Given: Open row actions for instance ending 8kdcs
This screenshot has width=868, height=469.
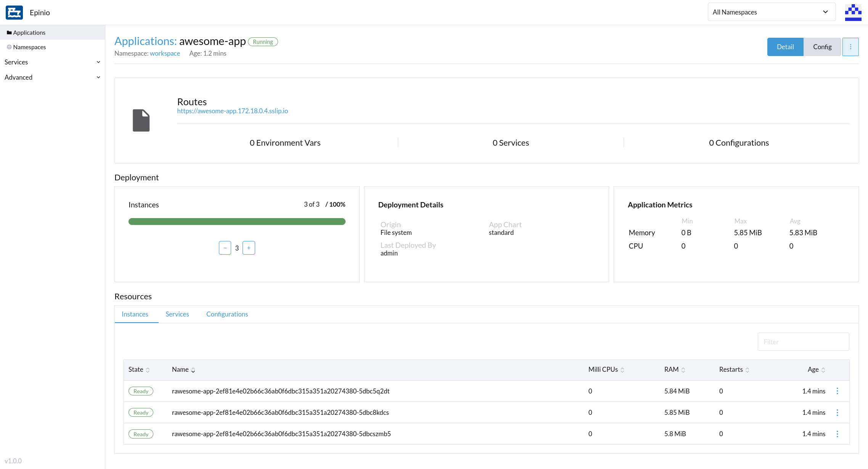Looking at the screenshot, I should tap(837, 413).
